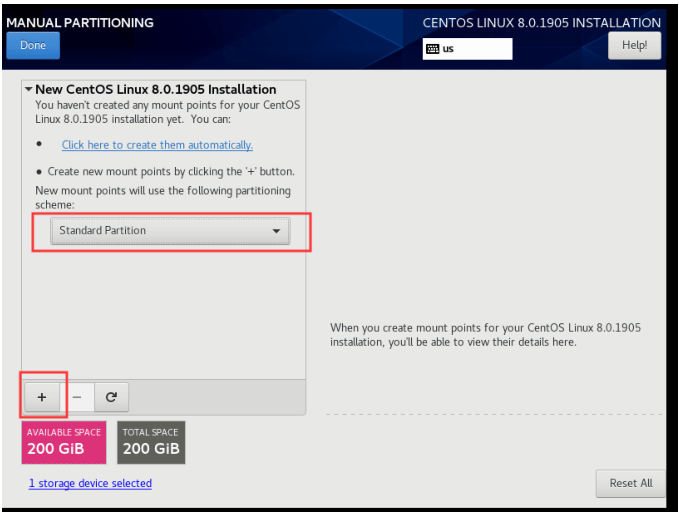Open the 1 storage device selected link
Image resolution: width=679 pixels, height=512 pixels.
pos(90,484)
